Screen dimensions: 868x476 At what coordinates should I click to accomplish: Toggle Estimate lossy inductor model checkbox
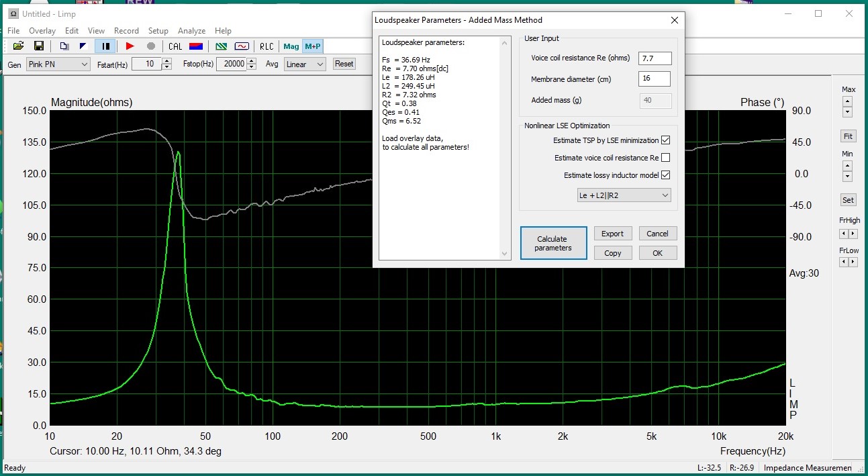click(665, 175)
